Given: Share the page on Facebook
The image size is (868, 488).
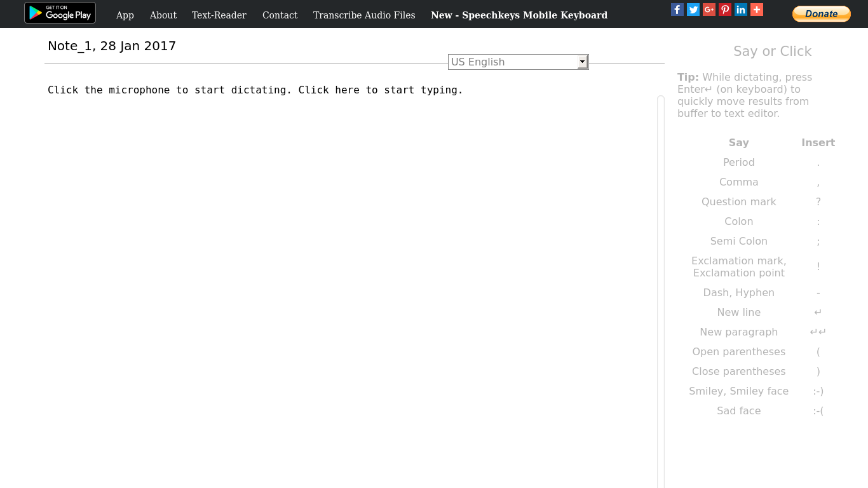Looking at the screenshot, I should coord(677,10).
